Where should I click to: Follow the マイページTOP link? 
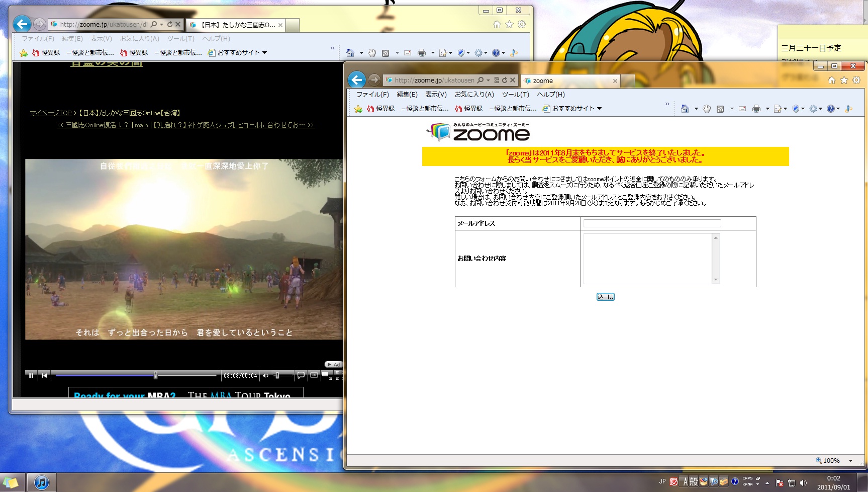[51, 113]
